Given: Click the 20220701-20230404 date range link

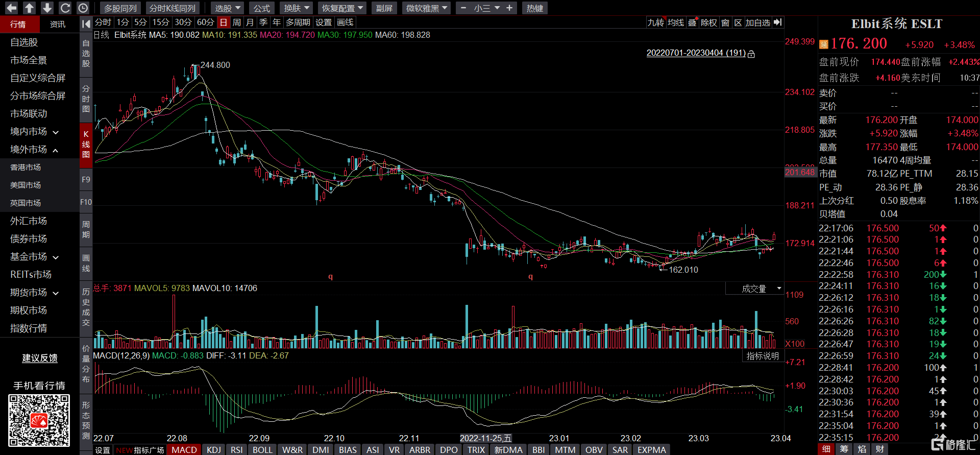Looking at the screenshot, I should (696, 53).
